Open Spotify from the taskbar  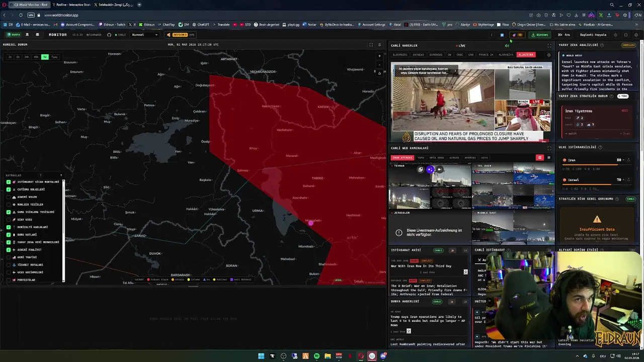[316, 356]
